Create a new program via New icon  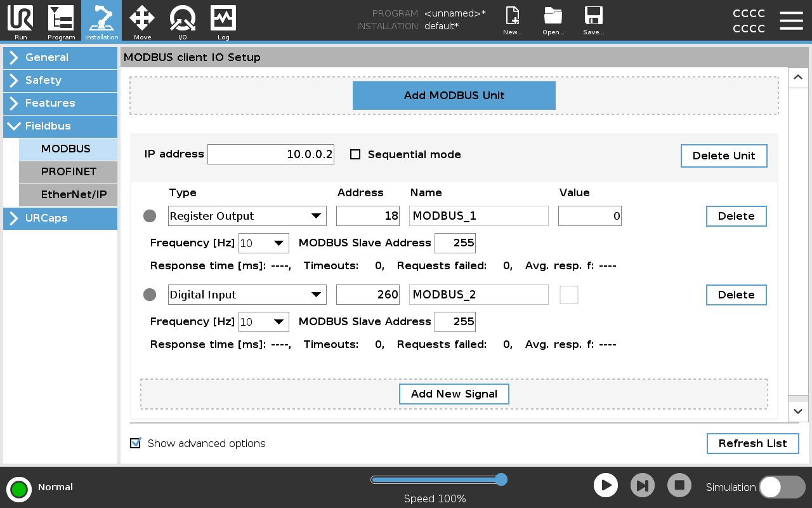(512, 20)
